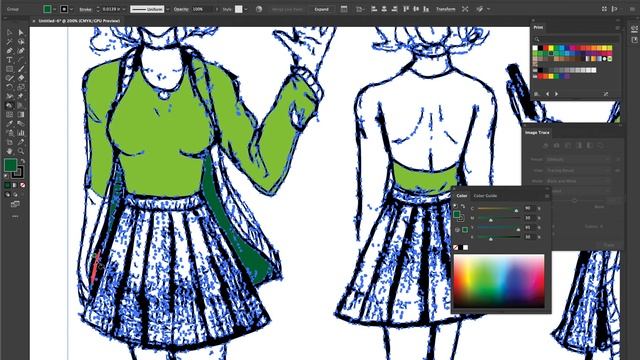Select the Artboard tool

pyautogui.click(x=9, y=142)
